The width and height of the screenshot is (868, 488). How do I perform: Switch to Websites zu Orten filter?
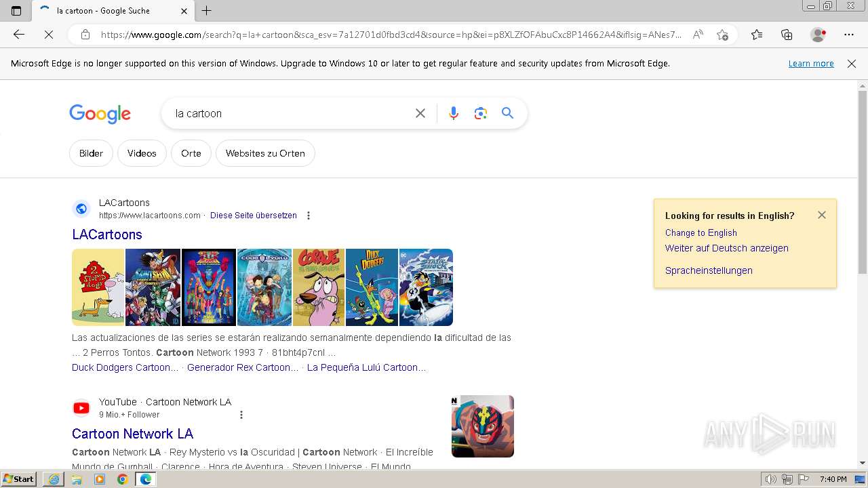265,153
